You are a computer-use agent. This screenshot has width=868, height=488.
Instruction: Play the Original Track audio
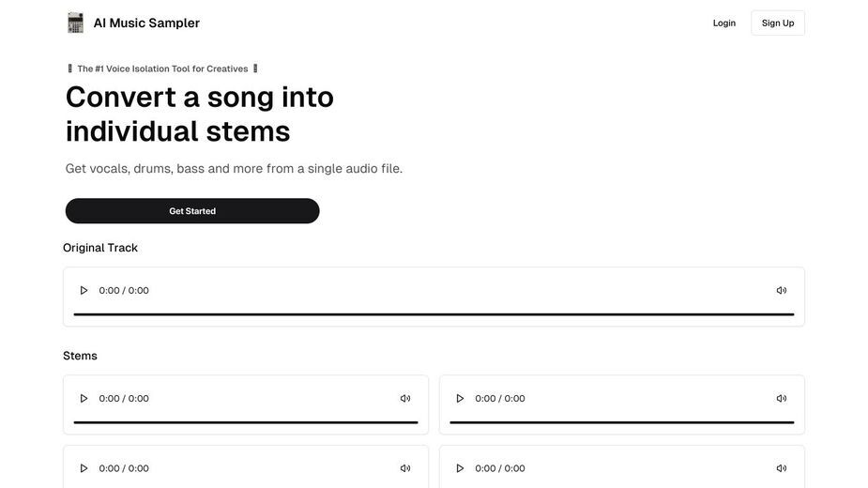(84, 290)
